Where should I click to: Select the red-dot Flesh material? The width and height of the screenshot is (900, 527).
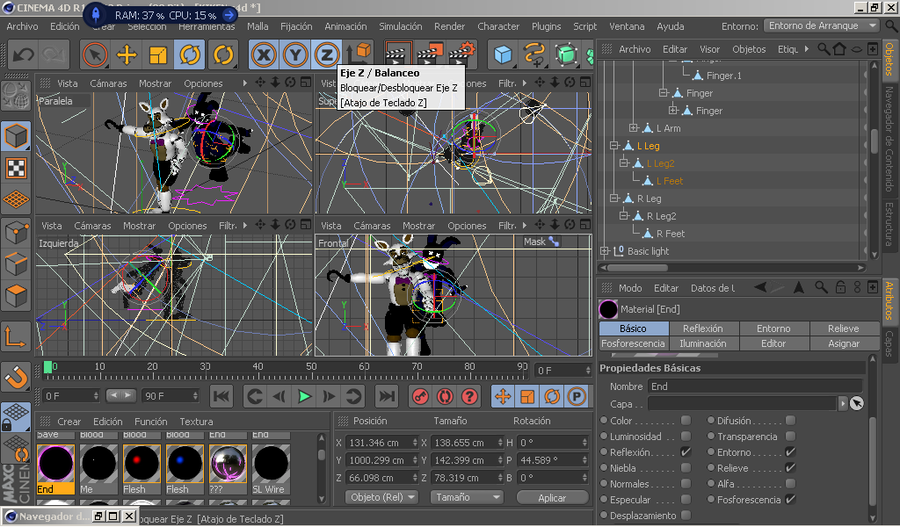point(141,468)
